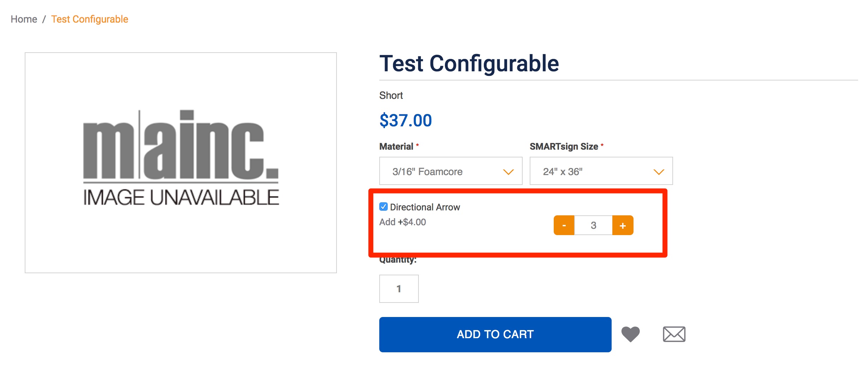
Task: Expand the SMARTsign Size dropdown
Action: tap(601, 171)
